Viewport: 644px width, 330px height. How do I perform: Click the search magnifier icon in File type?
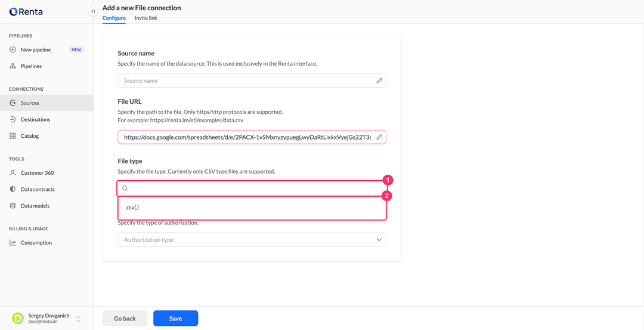(125, 188)
